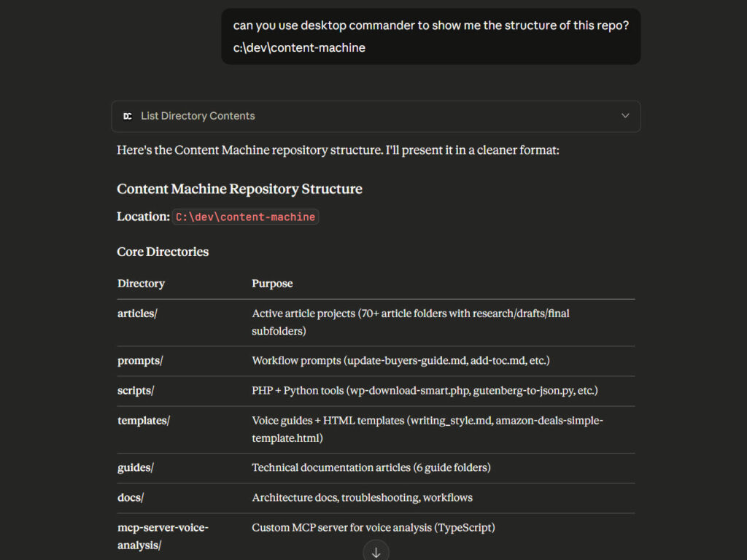Select the mcp-server-voice-analysis/ directory cell
Viewport: 747px width, 560px height.
163,536
